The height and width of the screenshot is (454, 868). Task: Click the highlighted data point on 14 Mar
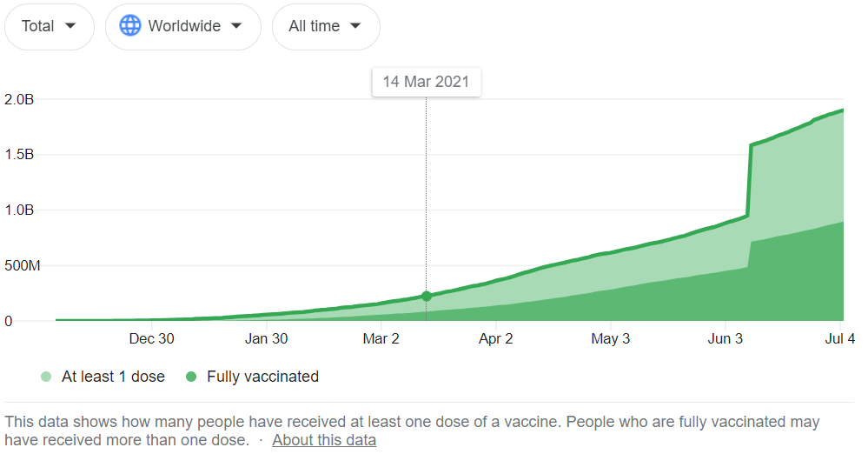point(427,296)
